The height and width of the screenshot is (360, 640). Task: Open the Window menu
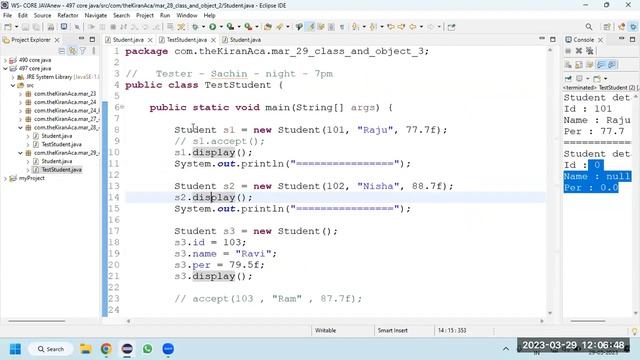point(187,16)
